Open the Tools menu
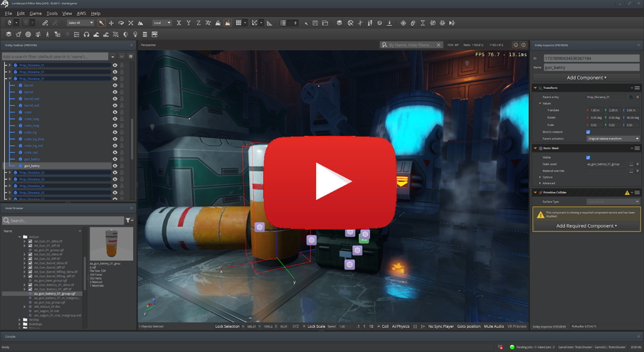Viewport: 644px width, 352px height. tap(52, 14)
